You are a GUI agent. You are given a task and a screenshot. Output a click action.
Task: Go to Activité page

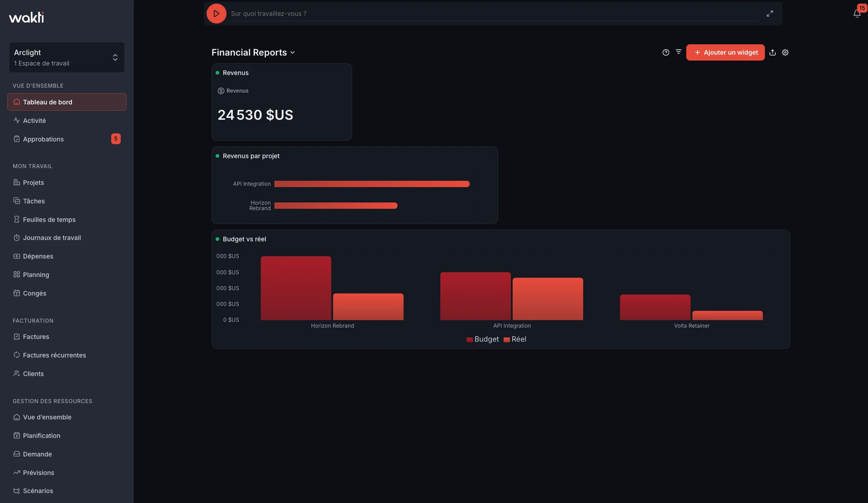click(67, 121)
